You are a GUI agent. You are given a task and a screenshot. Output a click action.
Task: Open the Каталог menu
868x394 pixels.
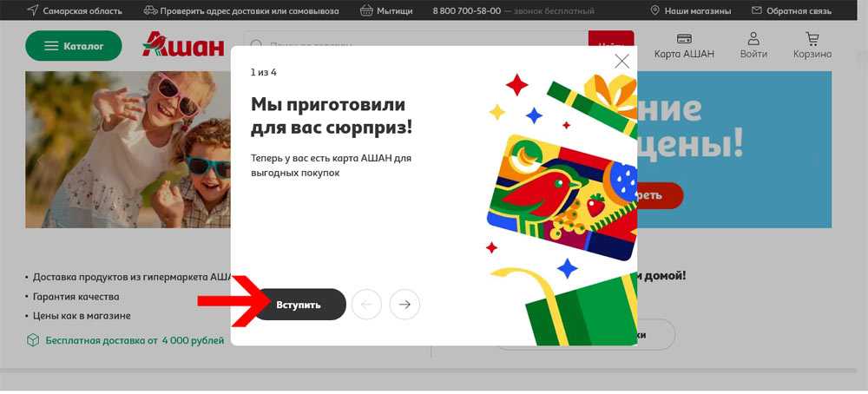tap(74, 46)
